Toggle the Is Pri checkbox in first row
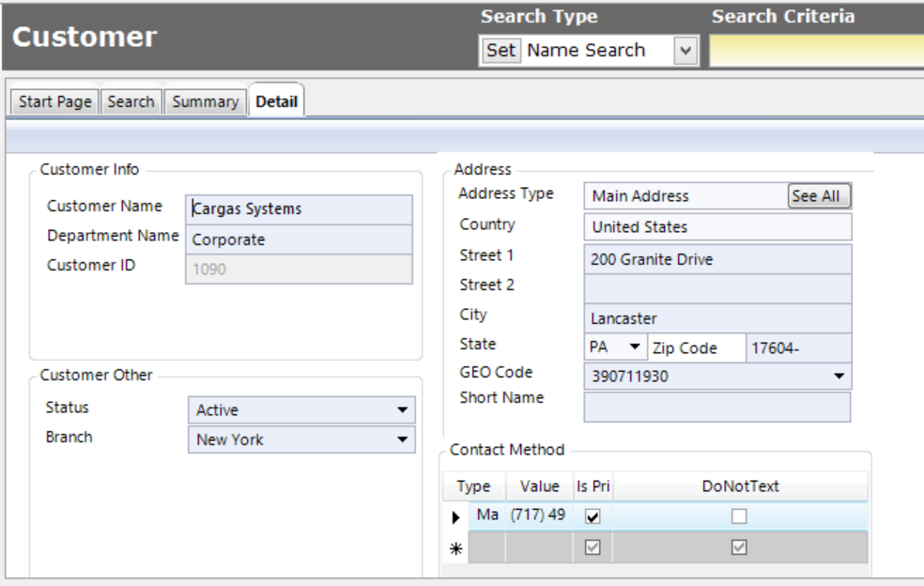The height and width of the screenshot is (586, 924). point(593,517)
